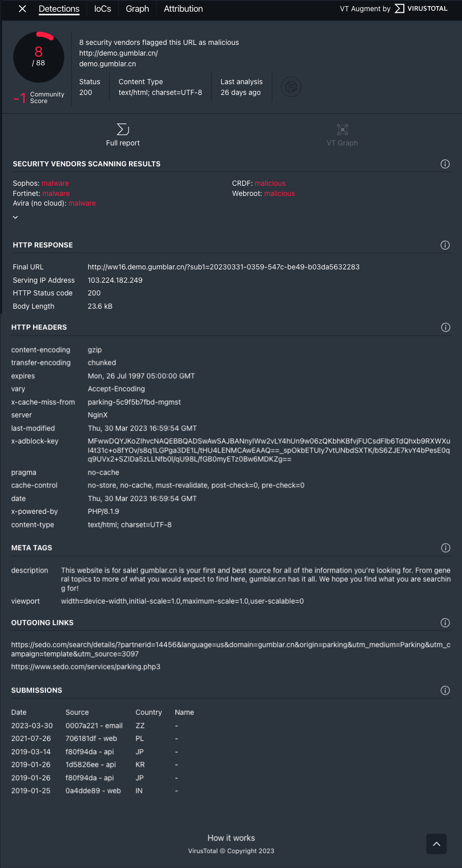Close the VT Augment panel
Viewport: 462px width, 868px height.
pyautogui.click(x=22, y=9)
